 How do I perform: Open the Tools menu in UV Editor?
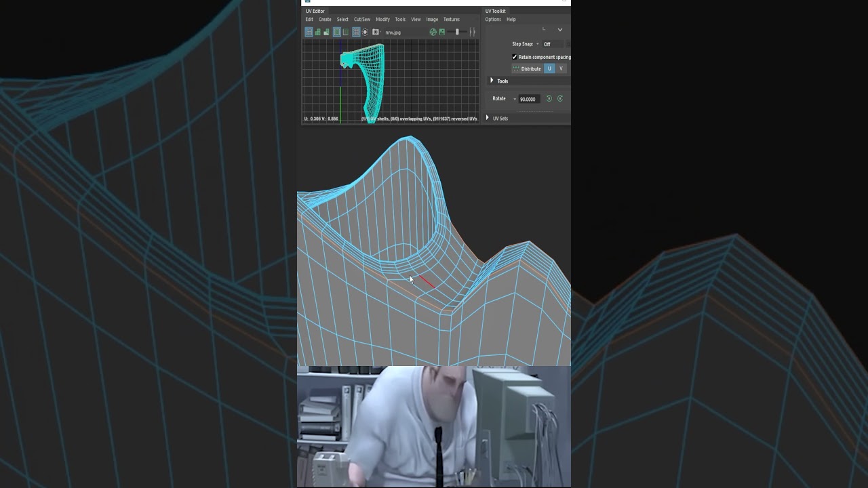point(400,19)
